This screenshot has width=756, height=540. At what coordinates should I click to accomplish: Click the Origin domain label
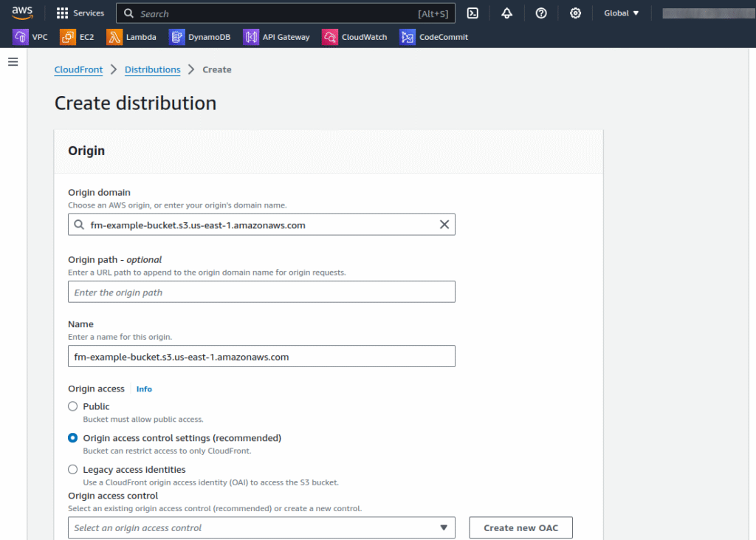coord(99,193)
